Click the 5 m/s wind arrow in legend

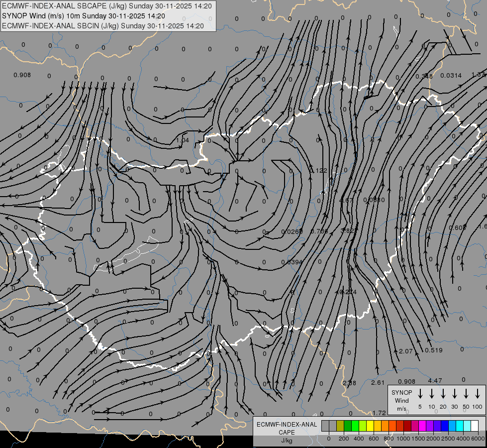point(420,394)
